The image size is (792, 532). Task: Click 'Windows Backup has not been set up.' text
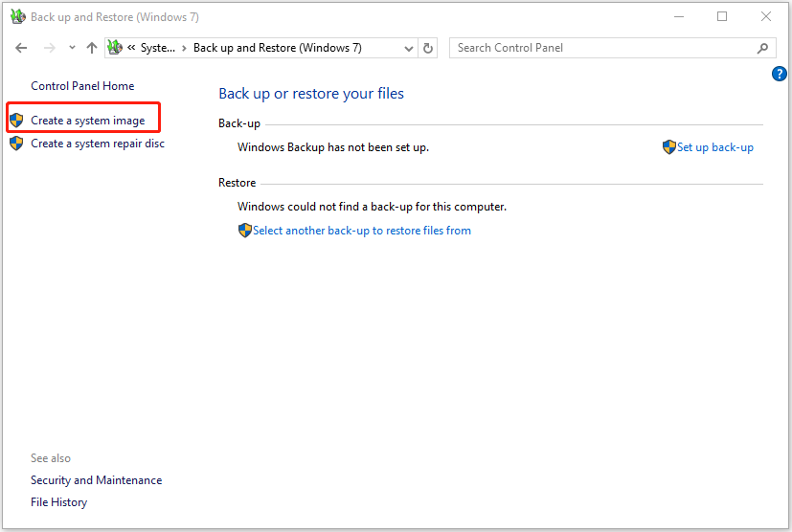[333, 147]
